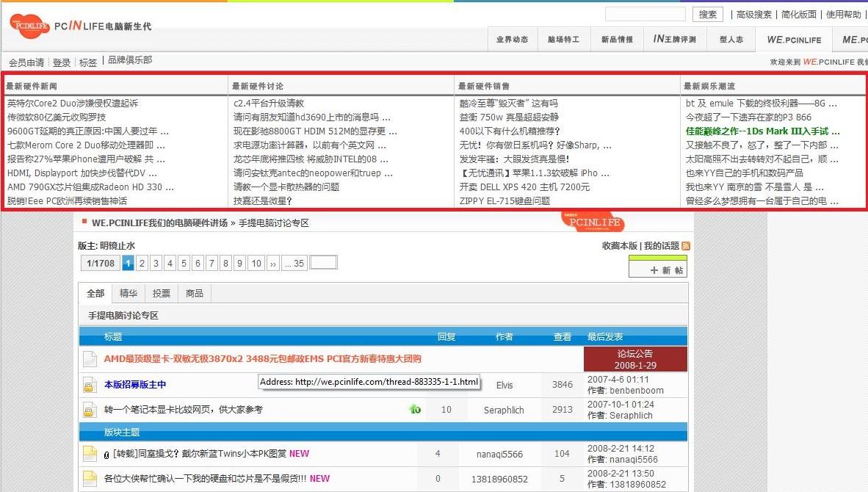Viewport: 868px width, 492px height.
Task: Open the 使用帮助 help link
Action: (x=843, y=15)
